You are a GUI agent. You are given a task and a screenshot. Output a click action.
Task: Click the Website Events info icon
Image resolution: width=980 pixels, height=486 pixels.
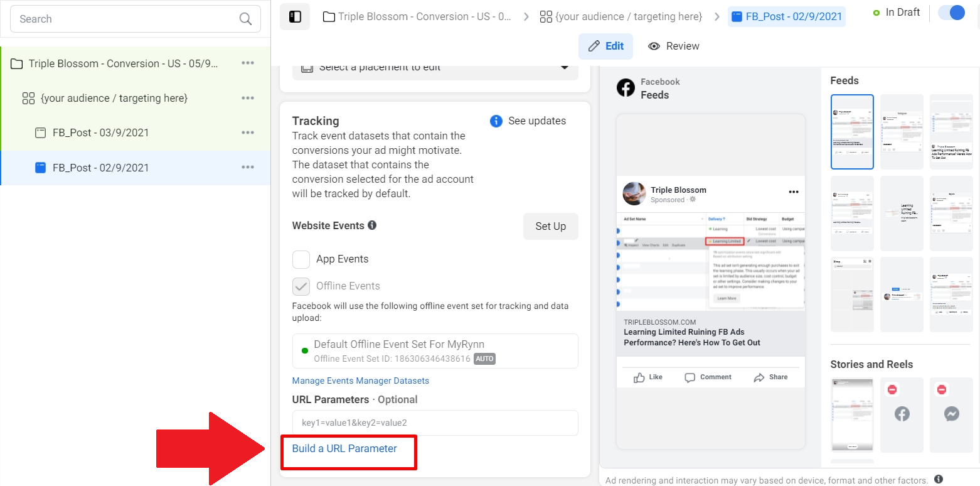(372, 225)
